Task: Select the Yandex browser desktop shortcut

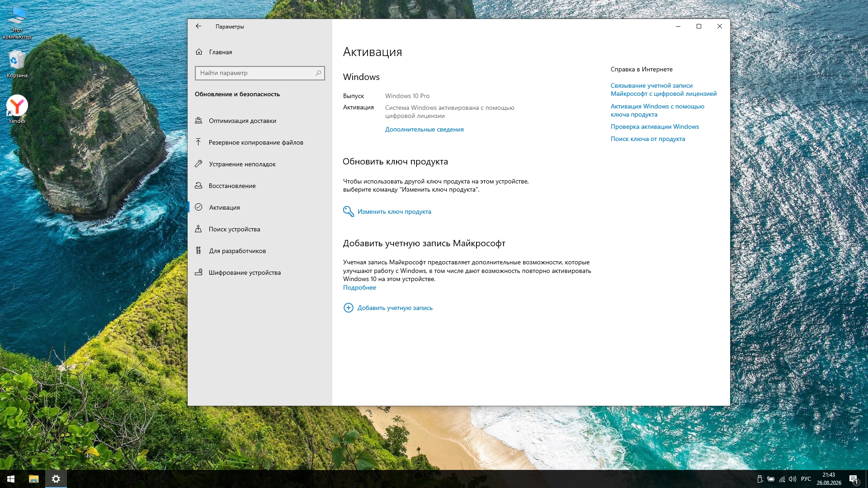Action: [17, 109]
